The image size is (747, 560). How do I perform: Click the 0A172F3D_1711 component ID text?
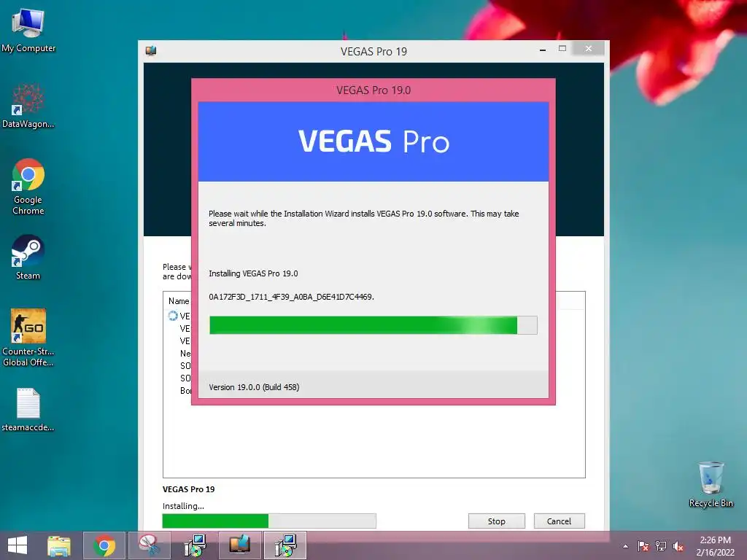click(291, 297)
